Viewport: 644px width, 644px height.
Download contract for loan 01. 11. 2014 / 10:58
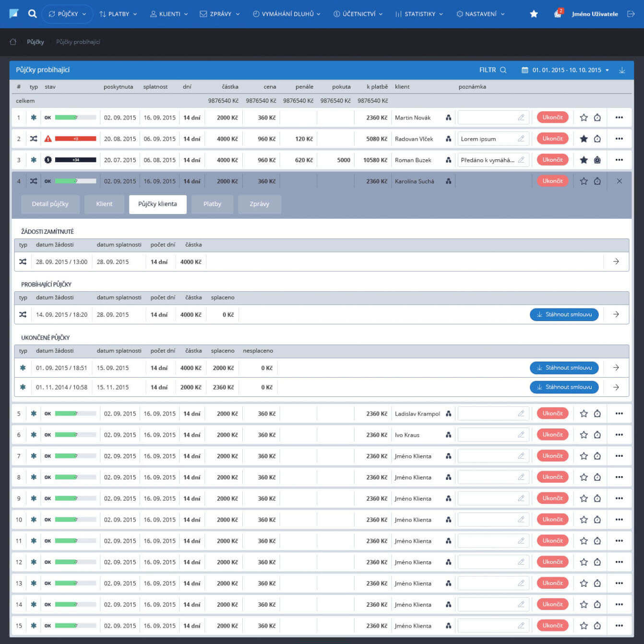tap(564, 387)
